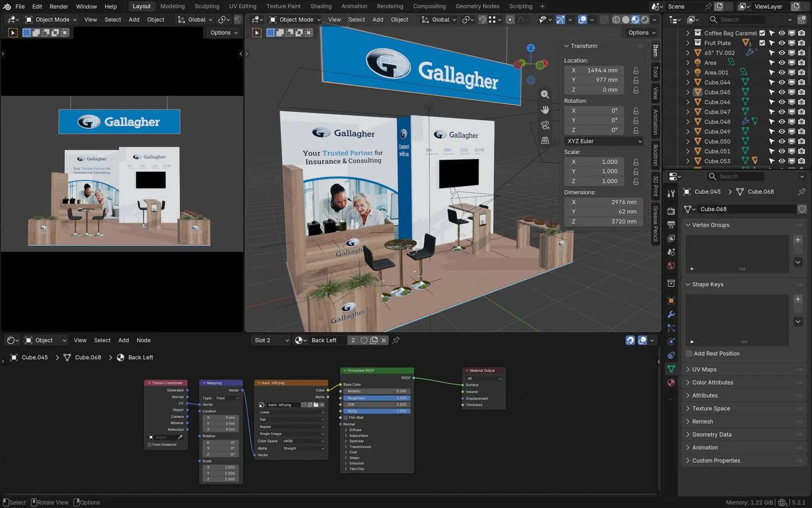812x508 pixels.
Task: Open the Slot 2 material slot dropdown
Action: point(271,340)
